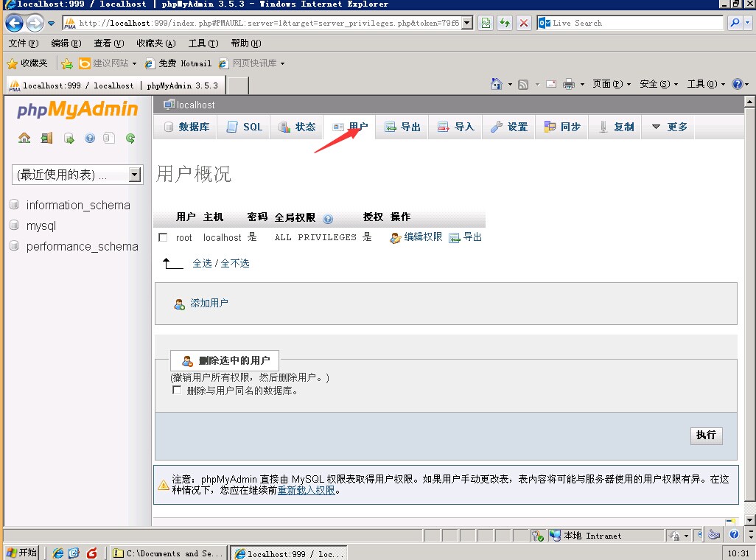
Task: Tick the 删除与用户同名的数据库 checkbox
Action: (177, 391)
